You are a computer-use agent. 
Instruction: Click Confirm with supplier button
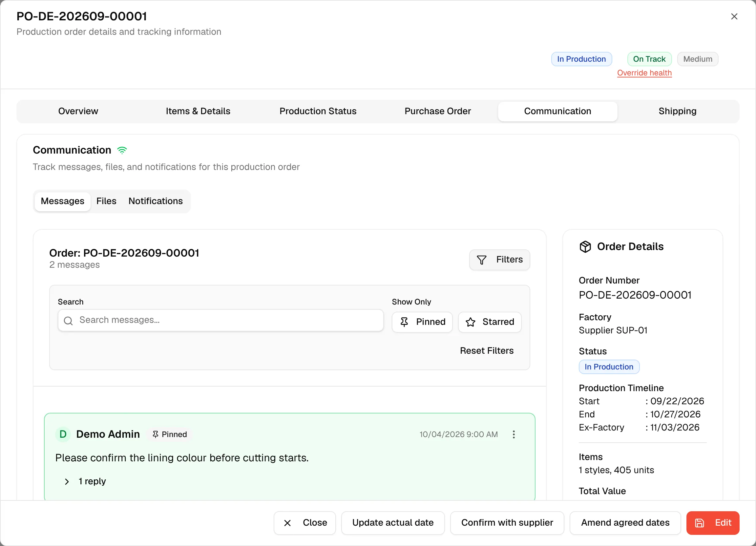coord(507,523)
